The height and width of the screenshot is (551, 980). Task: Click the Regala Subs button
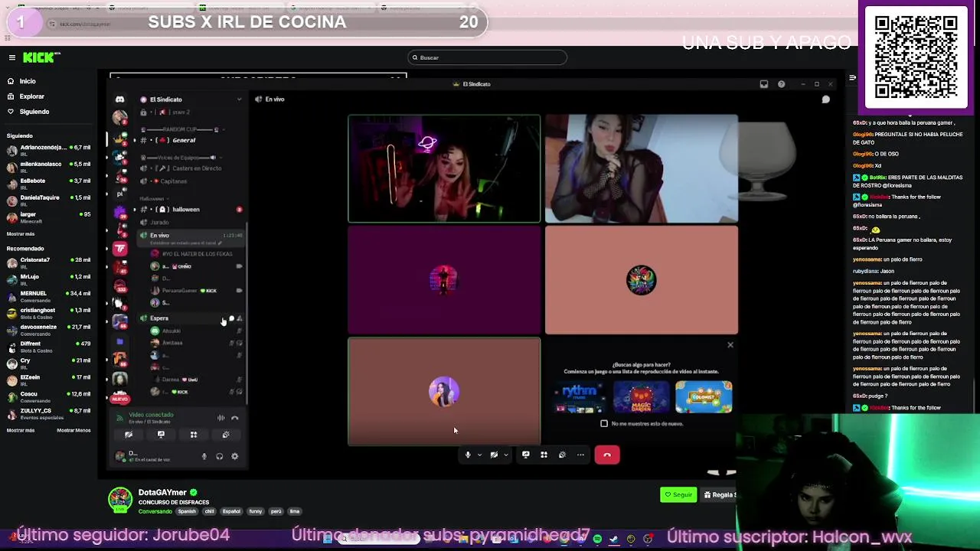[720, 494]
